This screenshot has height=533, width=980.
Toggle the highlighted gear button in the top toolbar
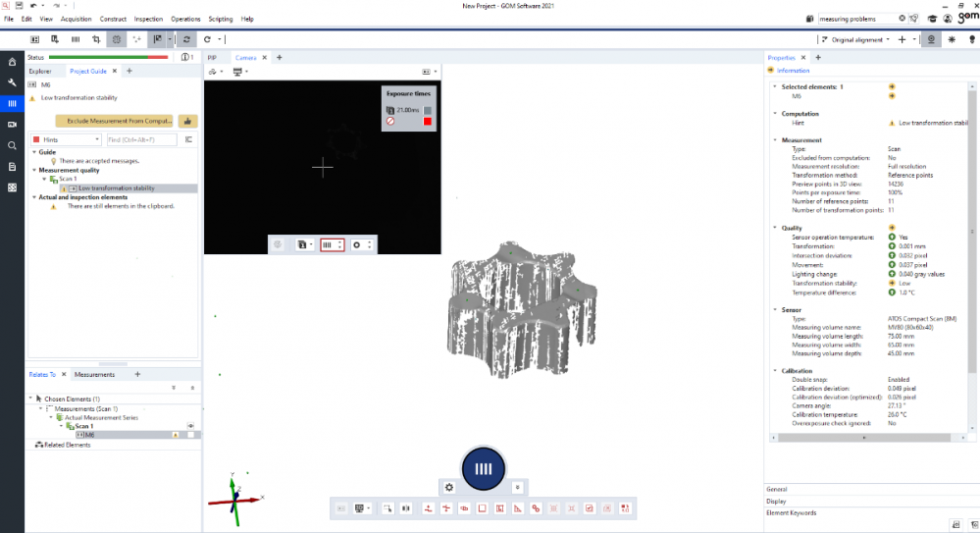click(x=117, y=39)
